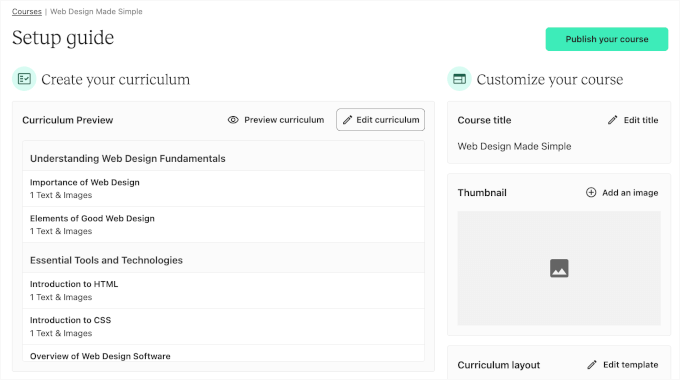Image resolution: width=680 pixels, height=380 pixels.
Task: Select the Overview of Web Design Software lesson
Action: coord(223,354)
